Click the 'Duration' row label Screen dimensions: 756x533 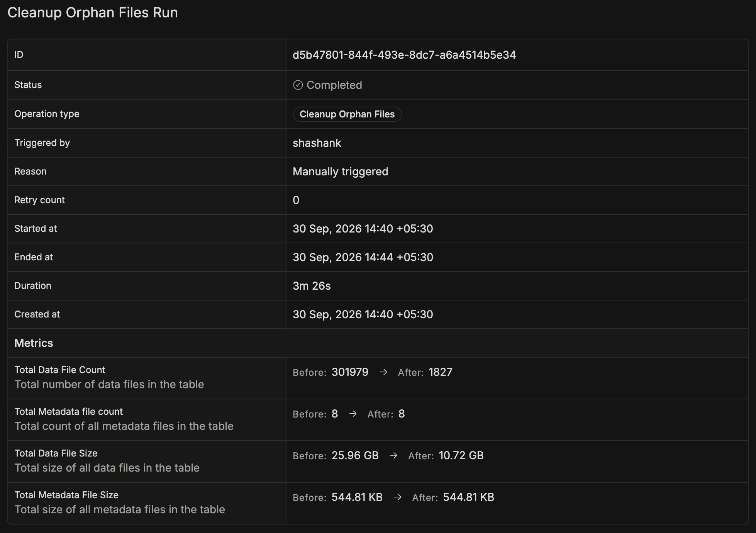pyautogui.click(x=33, y=286)
